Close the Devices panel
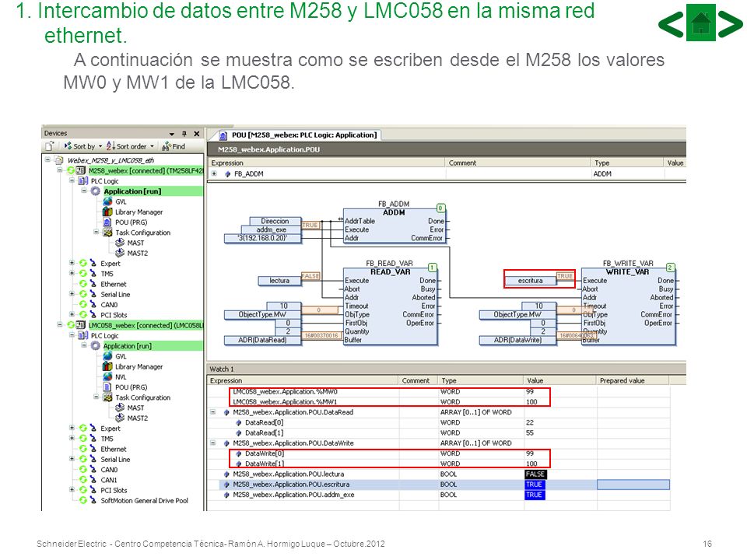 point(196,134)
